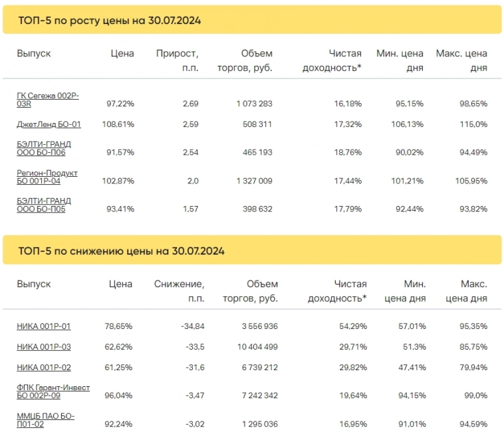Open БЭЛТИ-ГРАНД ООО БО-П06 issue link

[44, 148]
